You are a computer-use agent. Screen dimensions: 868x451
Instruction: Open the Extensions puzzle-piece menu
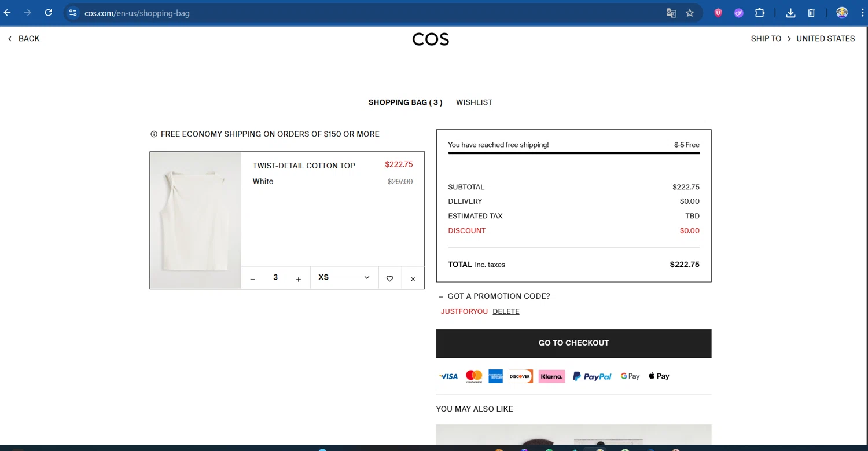(x=760, y=13)
